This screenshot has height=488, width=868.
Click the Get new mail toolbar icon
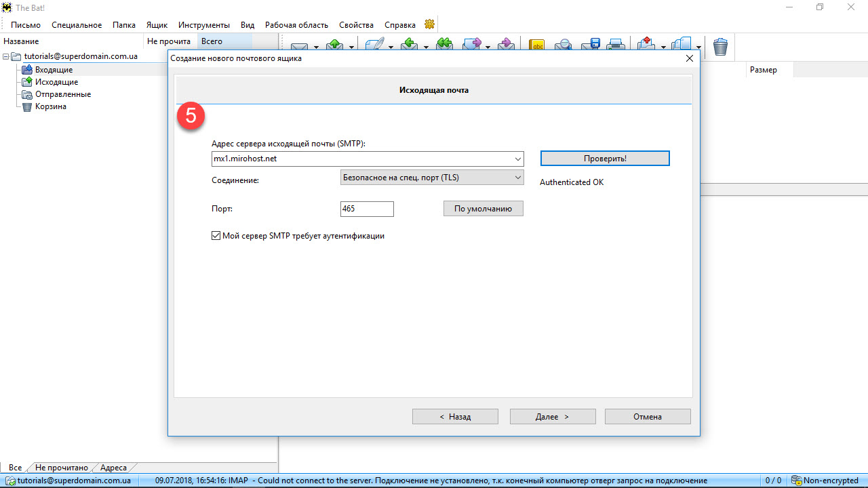(300, 46)
